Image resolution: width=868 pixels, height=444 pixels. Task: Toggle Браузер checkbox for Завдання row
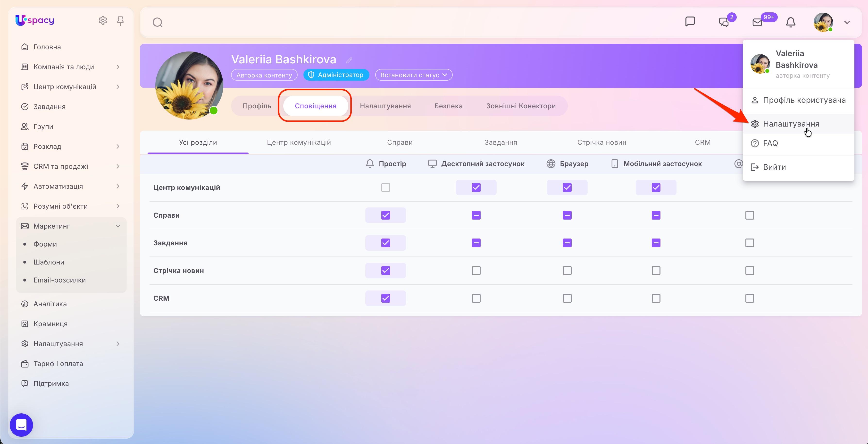pyautogui.click(x=567, y=243)
